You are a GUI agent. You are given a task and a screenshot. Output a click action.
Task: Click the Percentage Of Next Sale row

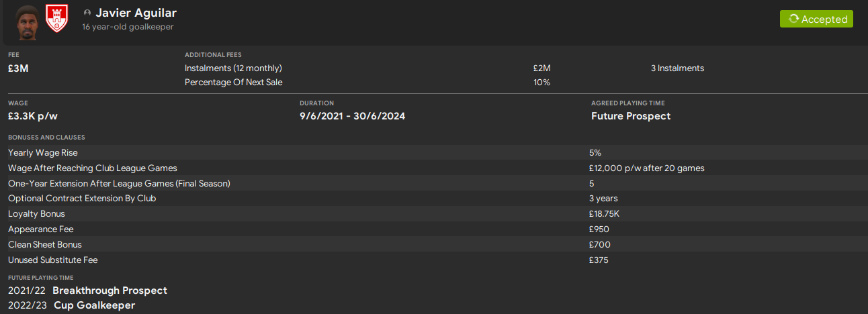pyautogui.click(x=233, y=83)
